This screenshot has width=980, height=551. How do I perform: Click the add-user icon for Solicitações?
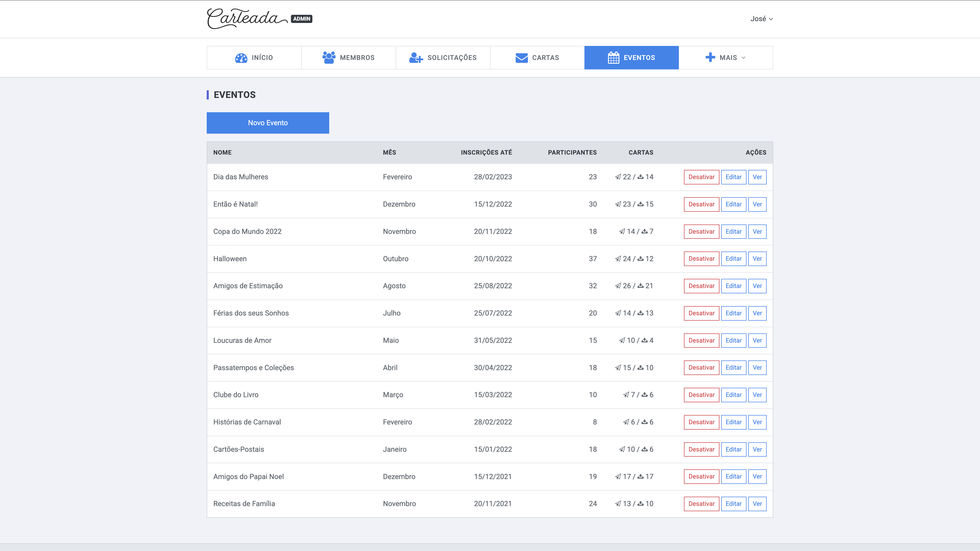[x=416, y=58]
